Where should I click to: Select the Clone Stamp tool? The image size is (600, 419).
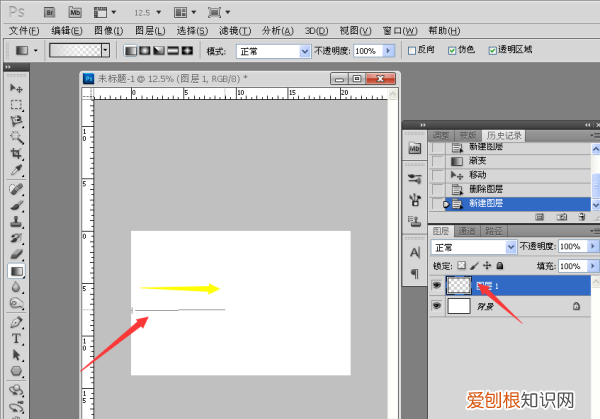coord(16,222)
